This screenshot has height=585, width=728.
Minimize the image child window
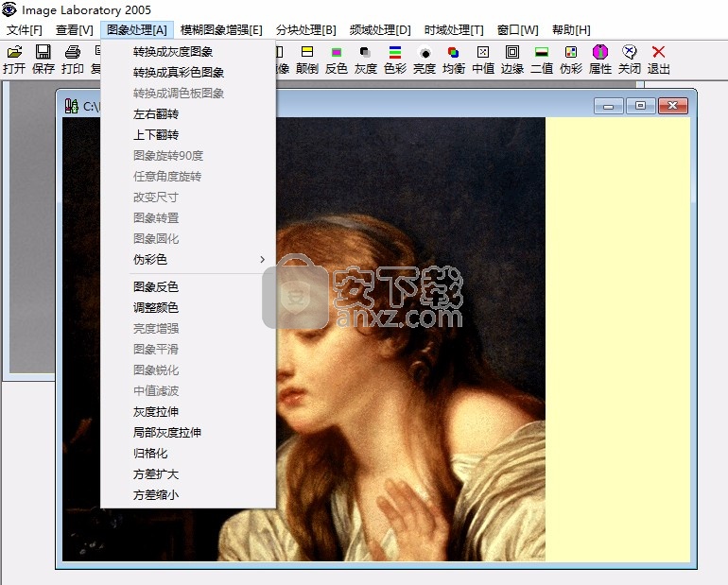[609, 106]
